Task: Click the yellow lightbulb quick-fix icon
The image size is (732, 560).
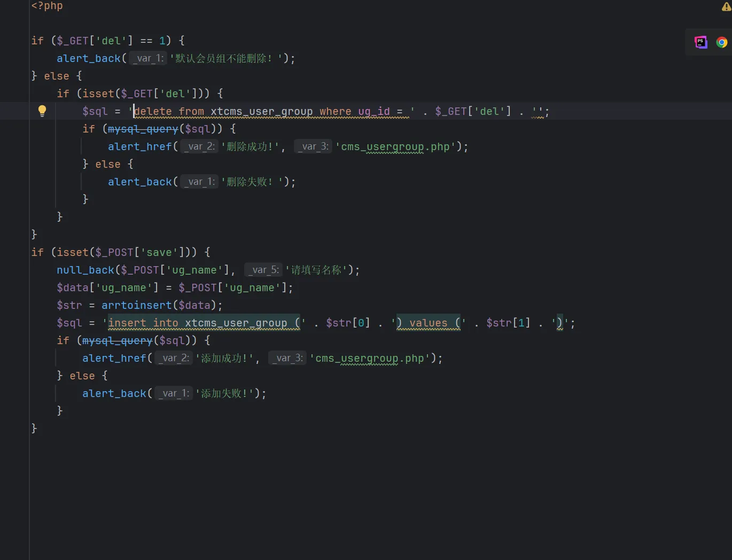Action: (42, 111)
